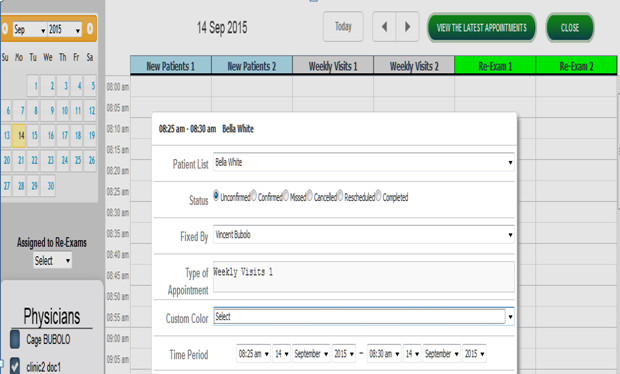The image size is (620, 374).
Task: Click 08:00 am slot under New Patients 1
Action: pyautogui.click(x=171, y=86)
